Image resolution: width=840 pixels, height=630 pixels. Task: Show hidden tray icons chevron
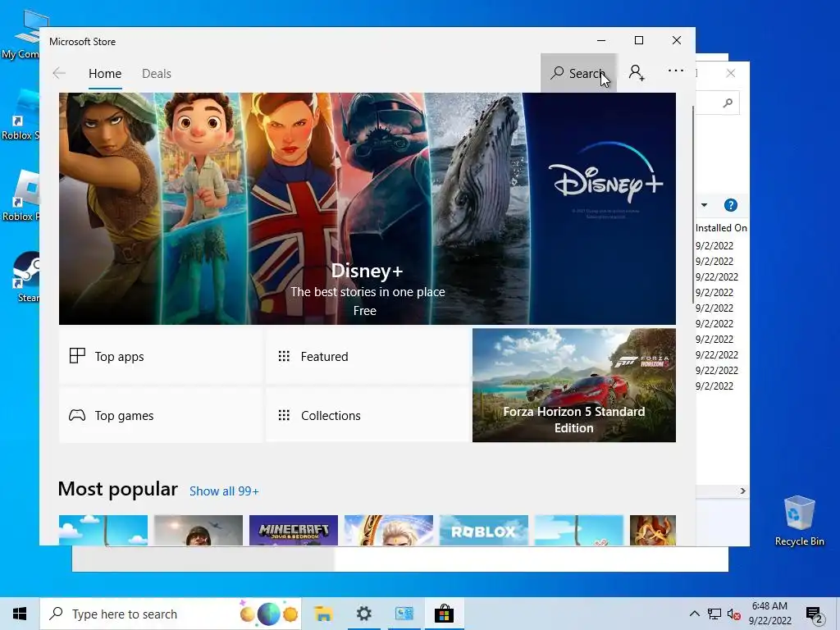point(694,614)
